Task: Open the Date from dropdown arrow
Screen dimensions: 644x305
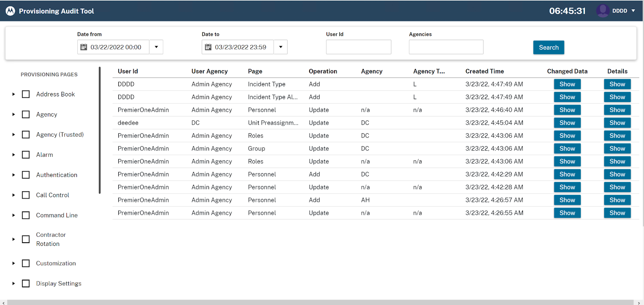Action: point(156,47)
